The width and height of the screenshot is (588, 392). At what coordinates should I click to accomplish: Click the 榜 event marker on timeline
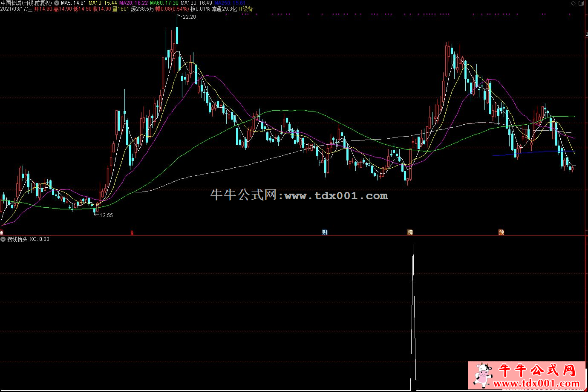click(410, 232)
